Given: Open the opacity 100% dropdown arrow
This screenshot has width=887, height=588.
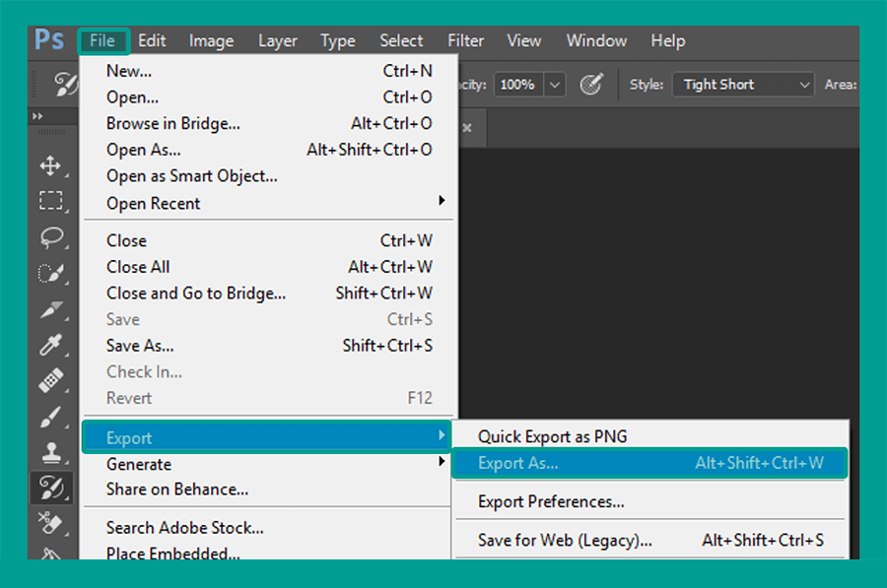Looking at the screenshot, I should click(555, 85).
